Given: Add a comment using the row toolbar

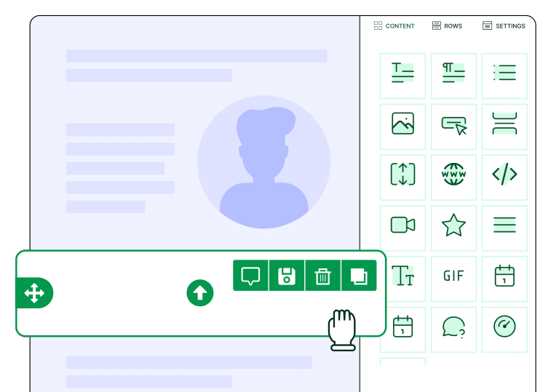Looking at the screenshot, I should [x=250, y=276].
